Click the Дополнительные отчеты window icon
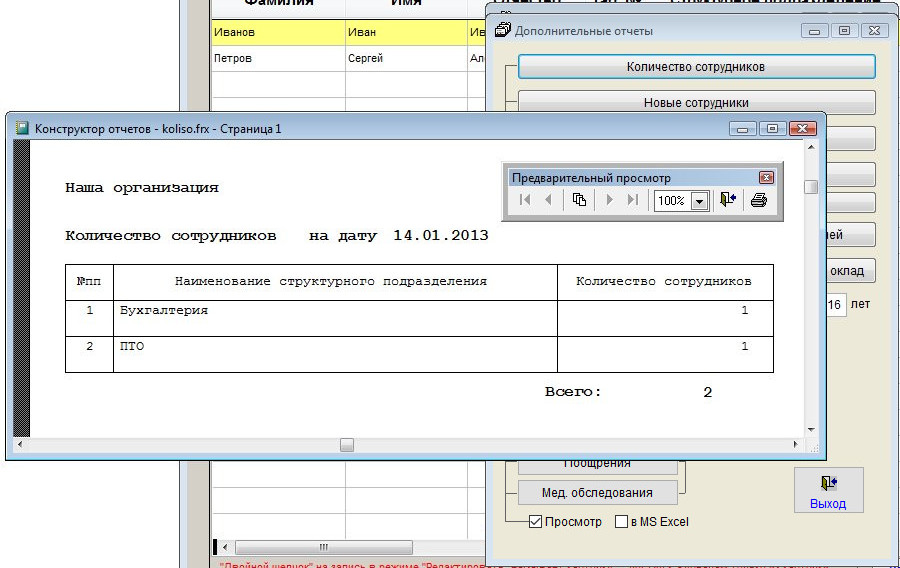Image resolution: width=900 pixels, height=568 pixels. (503, 30)
